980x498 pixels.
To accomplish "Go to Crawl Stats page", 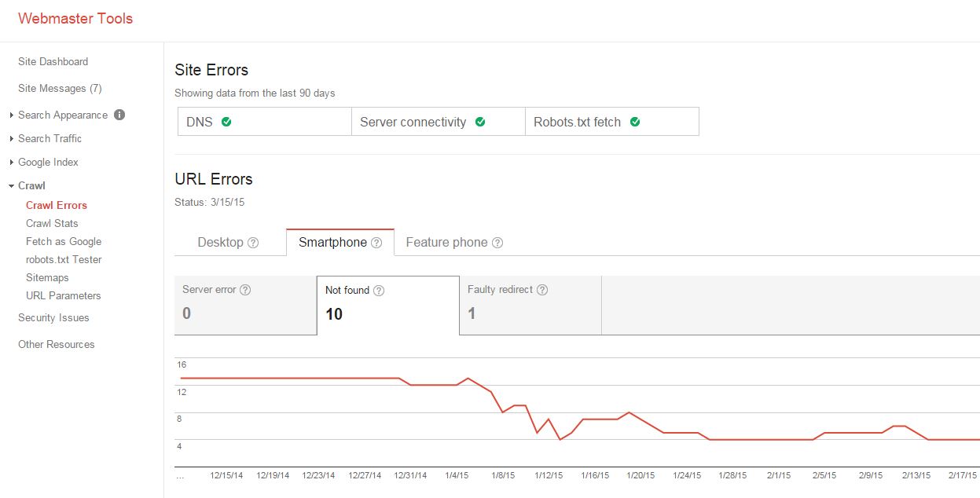I will click(52, 223).
